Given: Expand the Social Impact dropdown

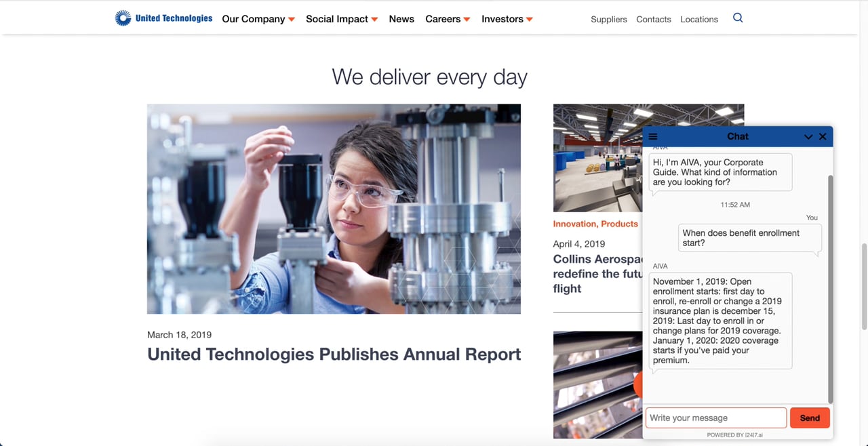Looking at the screenshot, I should 342,19.
